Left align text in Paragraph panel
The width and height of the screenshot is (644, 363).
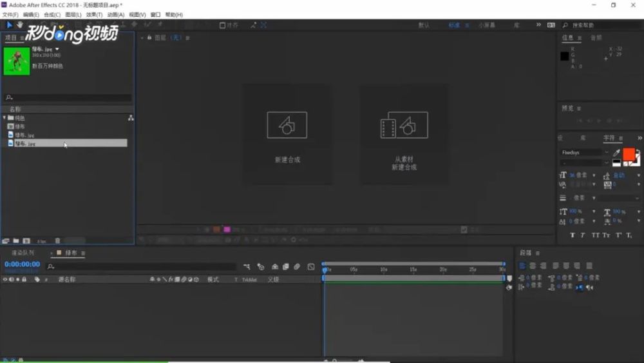click(x=522, y=266)
